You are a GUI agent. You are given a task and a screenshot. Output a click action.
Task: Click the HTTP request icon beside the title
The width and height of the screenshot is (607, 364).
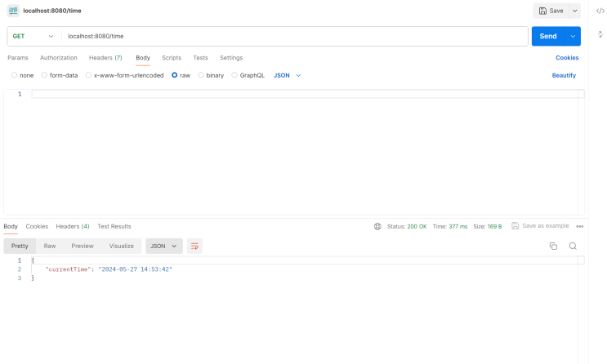point(13,11)
